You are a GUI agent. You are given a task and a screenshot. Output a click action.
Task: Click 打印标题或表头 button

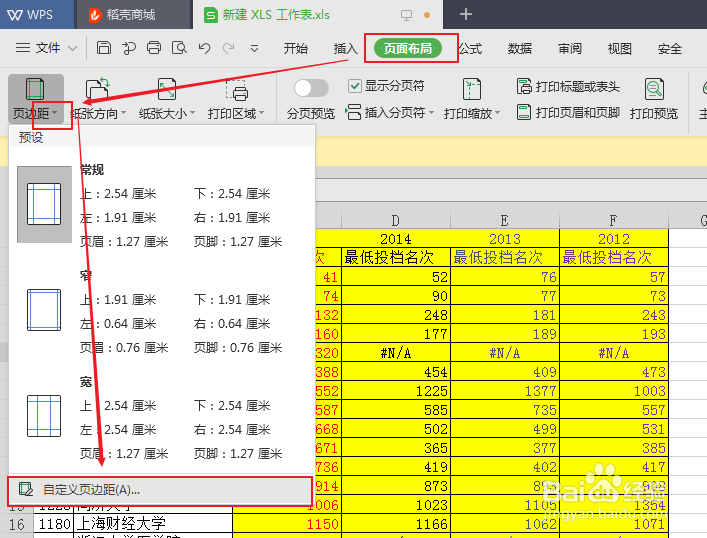tap(568, 86)
